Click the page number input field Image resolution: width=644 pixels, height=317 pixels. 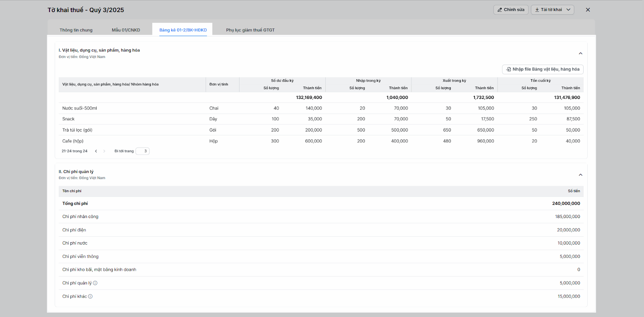142,151
